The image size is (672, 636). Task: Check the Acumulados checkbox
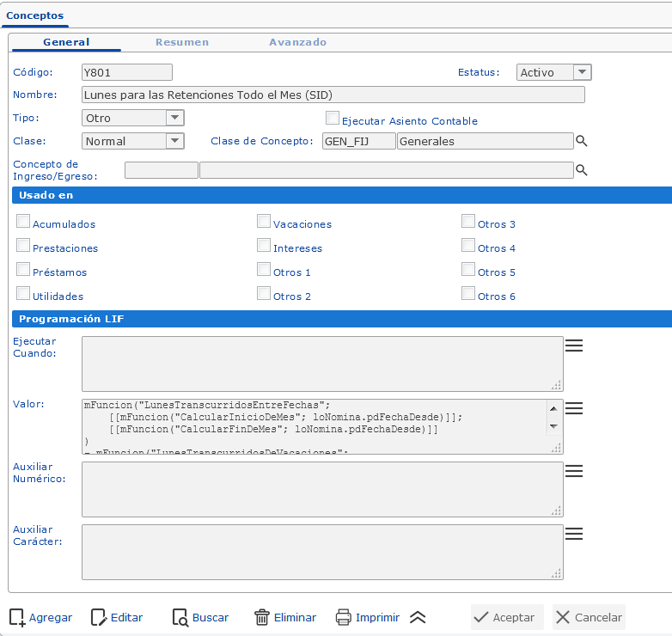23,221
